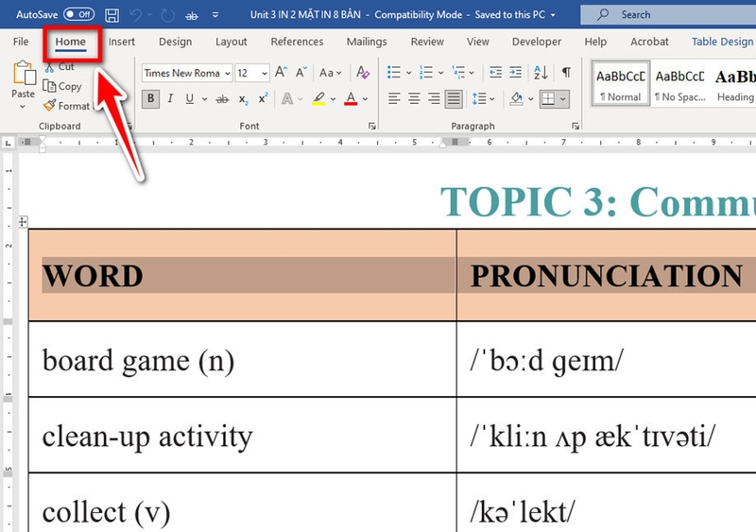Open the Help tab
The height and width of the screenshot is (532, 756).
[595, 42]
